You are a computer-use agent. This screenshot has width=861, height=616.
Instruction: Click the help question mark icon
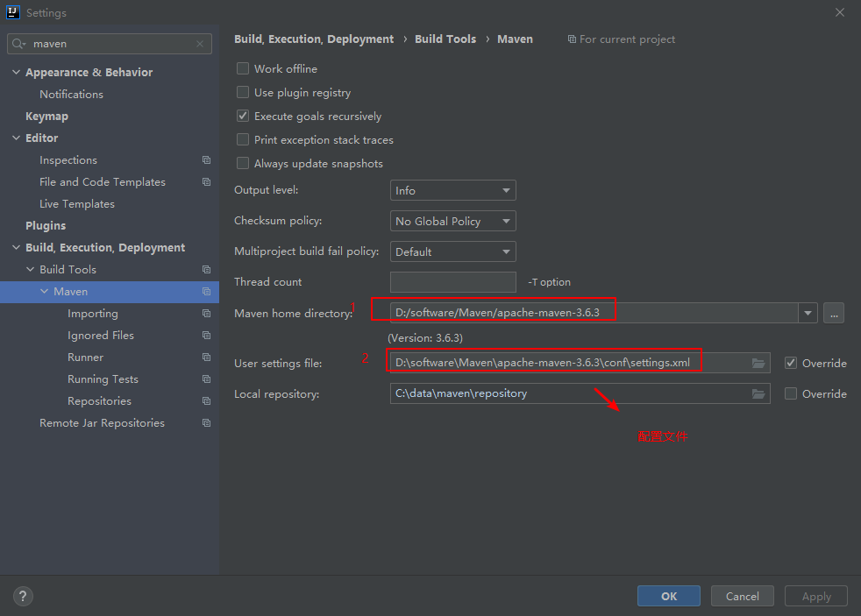tap(23, 596)
